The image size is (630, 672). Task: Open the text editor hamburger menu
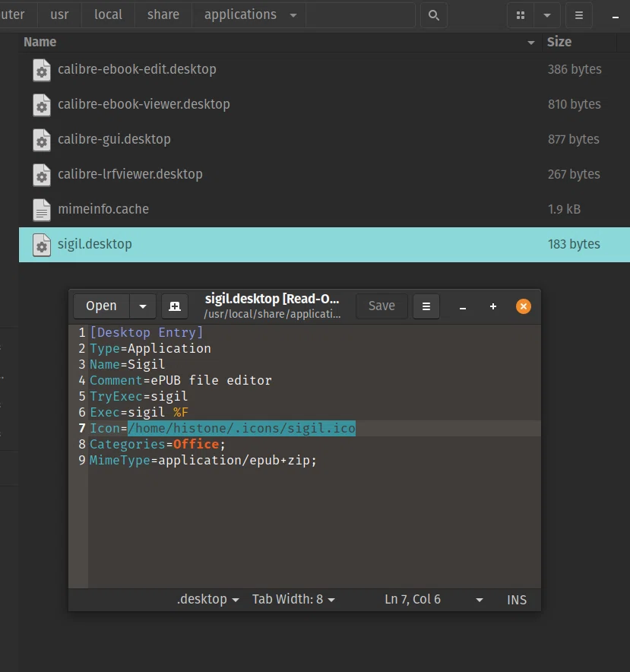426,306
